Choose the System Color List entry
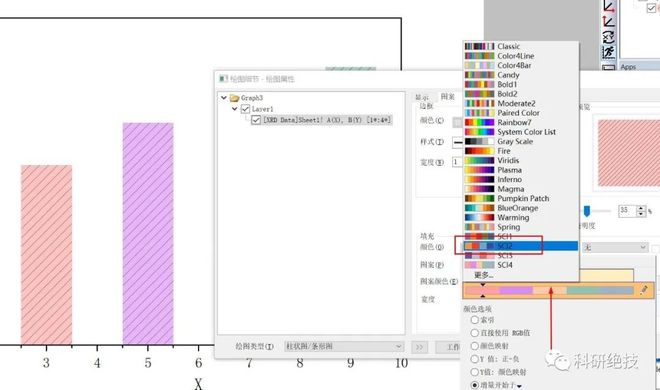Viewport: 660px width, 390px height. [x=521, y=132]
